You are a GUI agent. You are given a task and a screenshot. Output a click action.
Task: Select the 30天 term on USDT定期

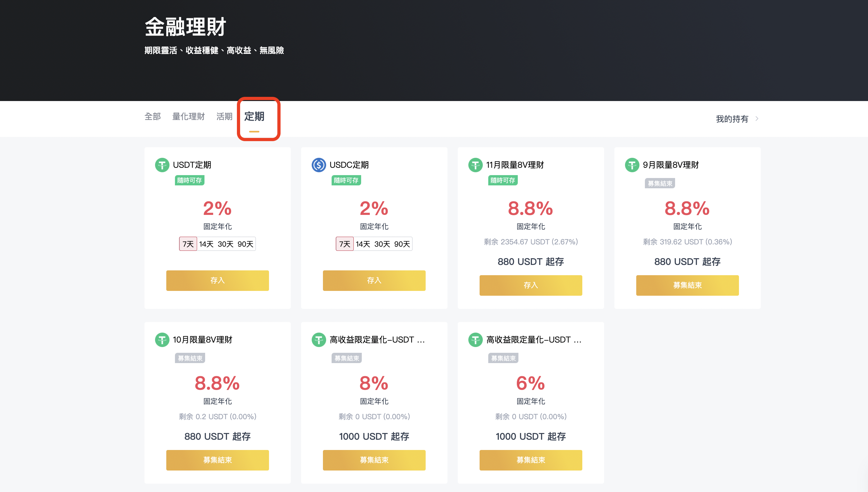227,244
